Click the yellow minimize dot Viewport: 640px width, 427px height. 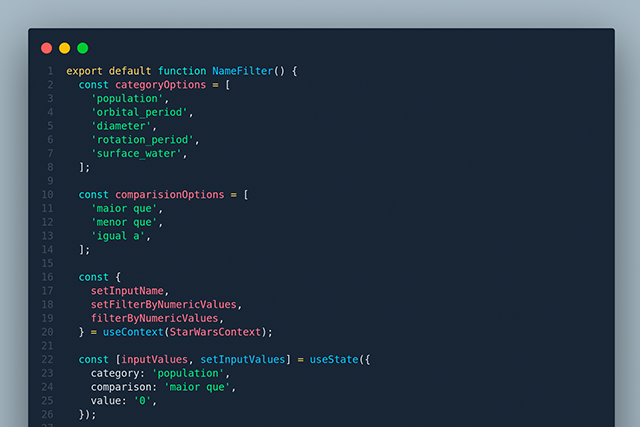(x=64, y=48)
